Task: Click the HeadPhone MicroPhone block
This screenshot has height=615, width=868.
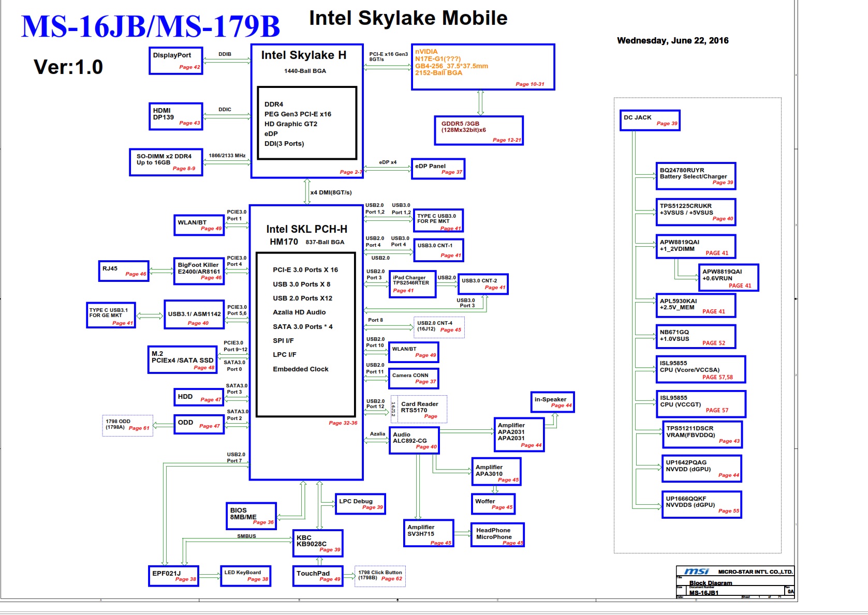Action: (x=497, y=534)
